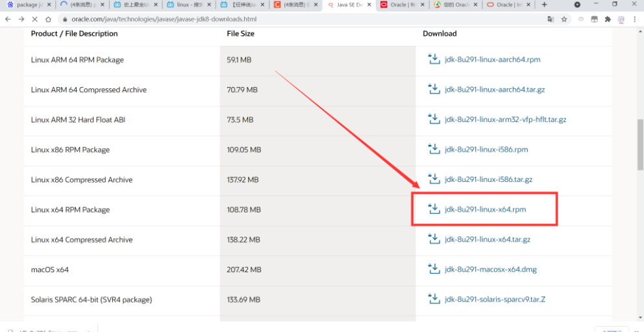Open the jdk-8u291-macosx-x64.dmg link
Viewport: 644px width, 332px height.
(x=490, y=270)
